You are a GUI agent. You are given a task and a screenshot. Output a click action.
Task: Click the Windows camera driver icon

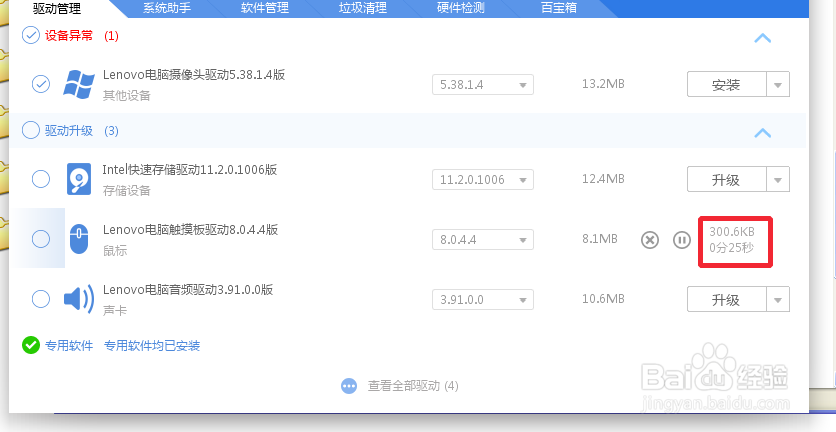click(79, 84)
